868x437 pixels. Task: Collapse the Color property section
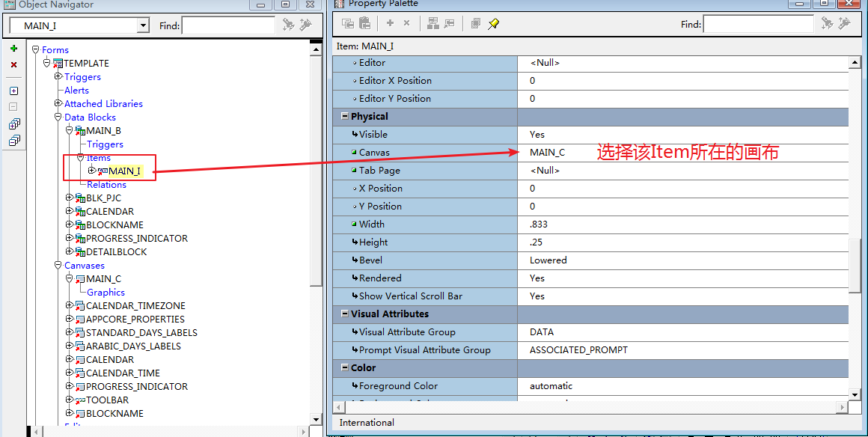[x=345, y=367]
